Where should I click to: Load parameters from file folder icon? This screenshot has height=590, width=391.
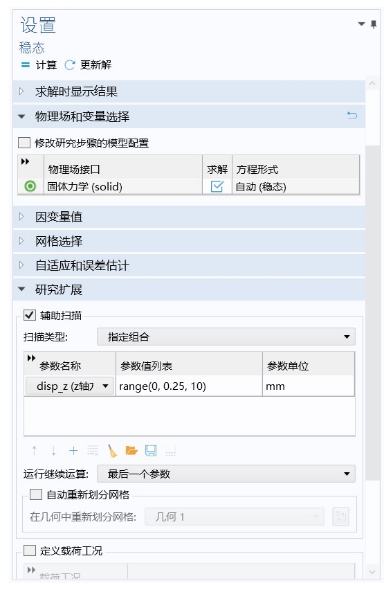[x=131, y=450]
